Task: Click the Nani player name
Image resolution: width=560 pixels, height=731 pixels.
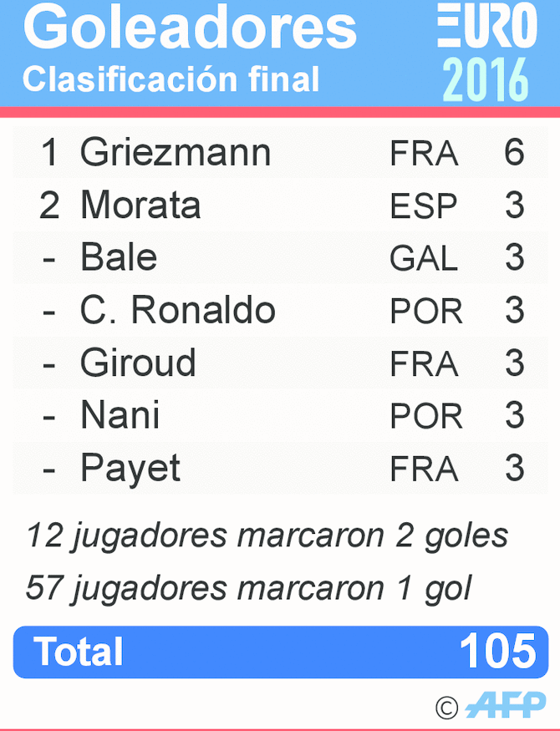Action: pos(120,415)
